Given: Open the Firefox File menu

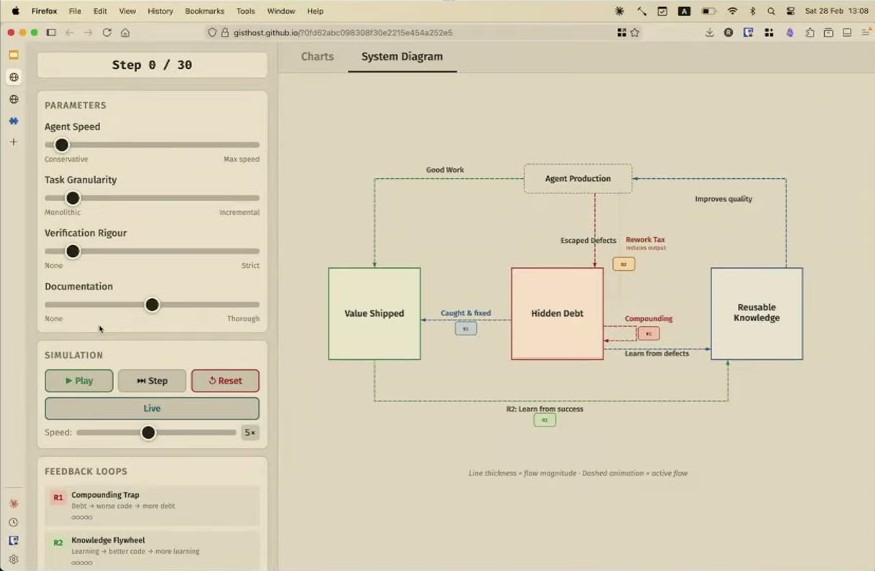Looking at the screenshot, I should tap(75, 11).
